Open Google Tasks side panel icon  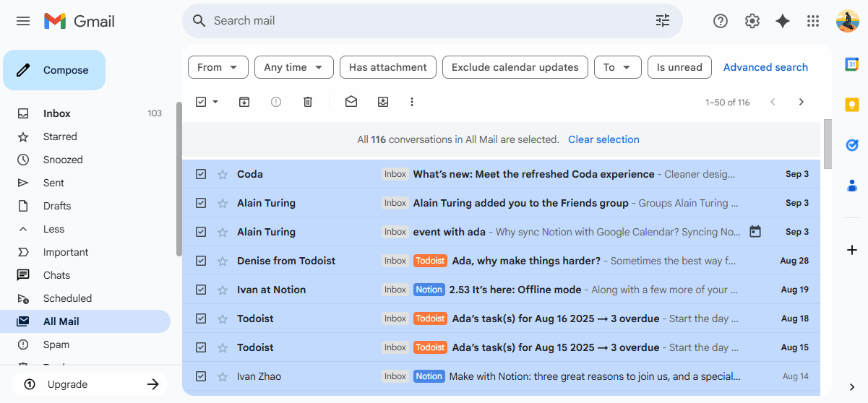[852, 145]
